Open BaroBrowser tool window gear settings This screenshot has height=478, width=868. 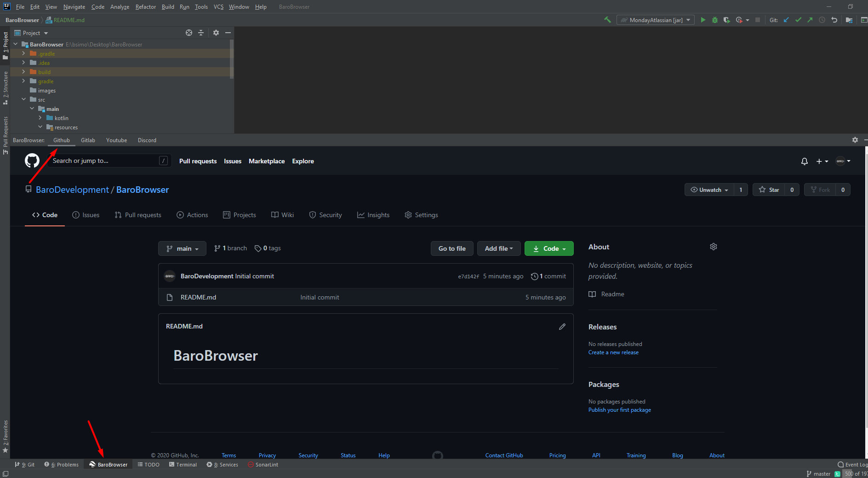tap(855, 140)
